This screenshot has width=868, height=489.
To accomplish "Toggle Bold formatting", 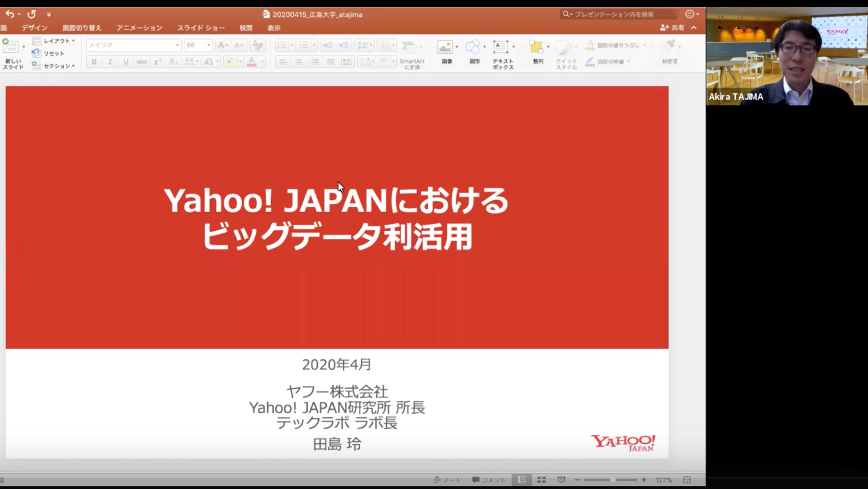I will (94, 62).
